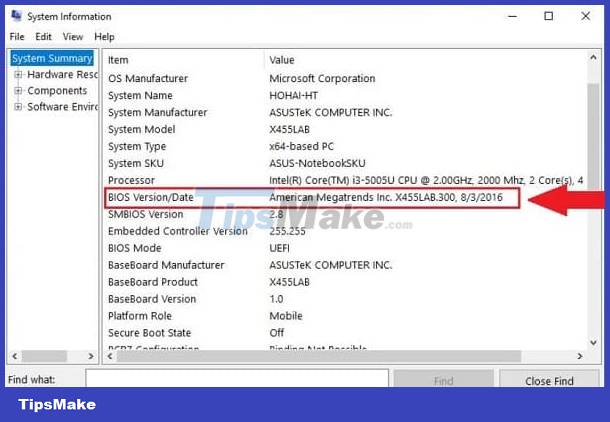The image size is (610, 422).
Task: Select the Hardware Resources tree item
Action: [62, 74]
